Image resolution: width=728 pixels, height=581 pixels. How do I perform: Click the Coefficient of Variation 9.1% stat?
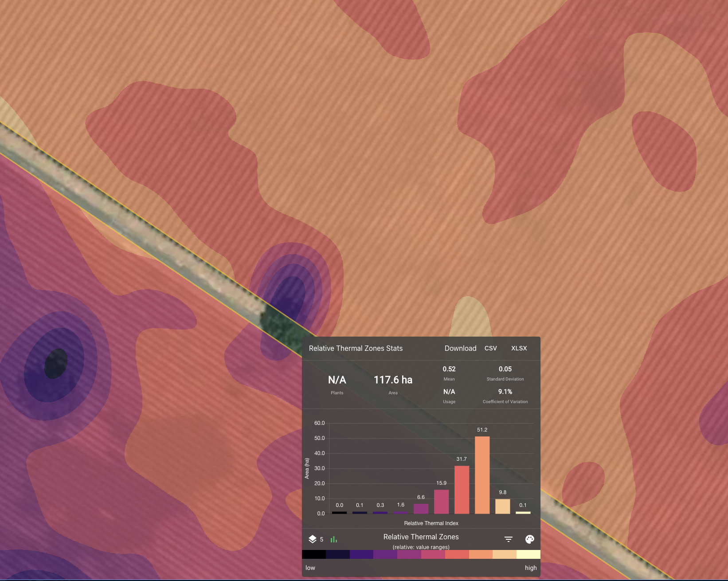505,392
